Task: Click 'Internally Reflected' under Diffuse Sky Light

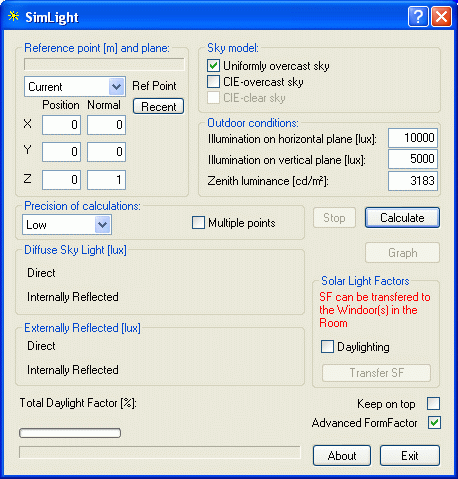Action: [73, 297]
